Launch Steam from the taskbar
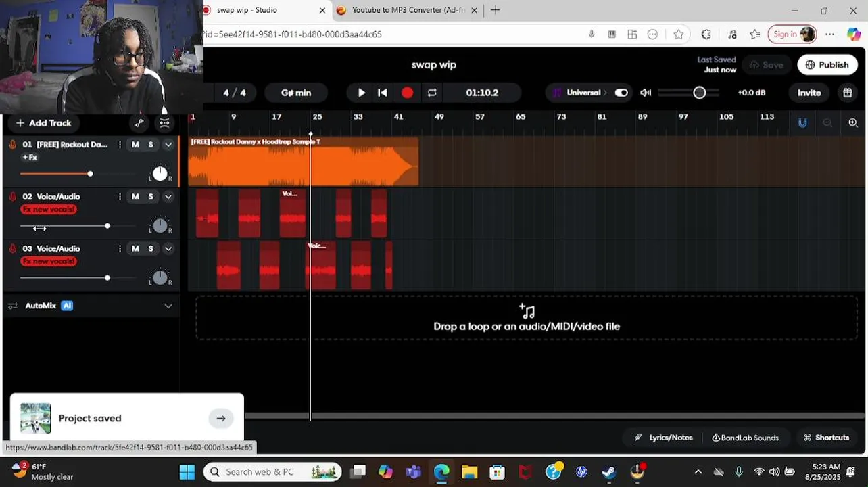868x487 pixels. pyautogui.click(x=609, y=471)
